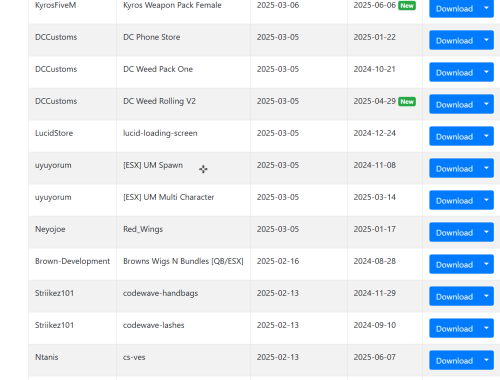Click date 2025-02-16 in Browns Wigs row
Screen dimensions: 500x380
[278, 261]
